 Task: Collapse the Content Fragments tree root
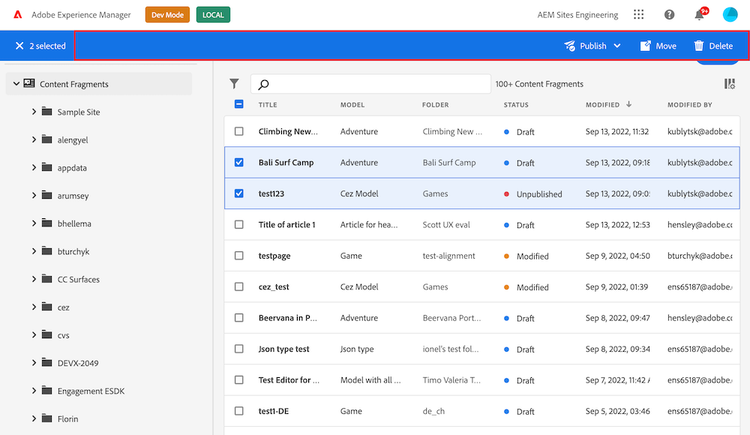click(x=16, y=84)
